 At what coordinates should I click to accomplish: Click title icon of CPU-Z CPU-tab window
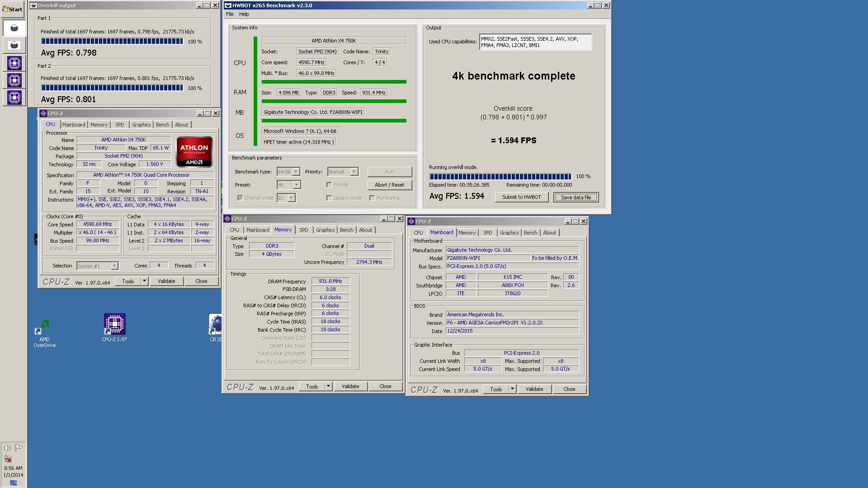coord(43,113)
